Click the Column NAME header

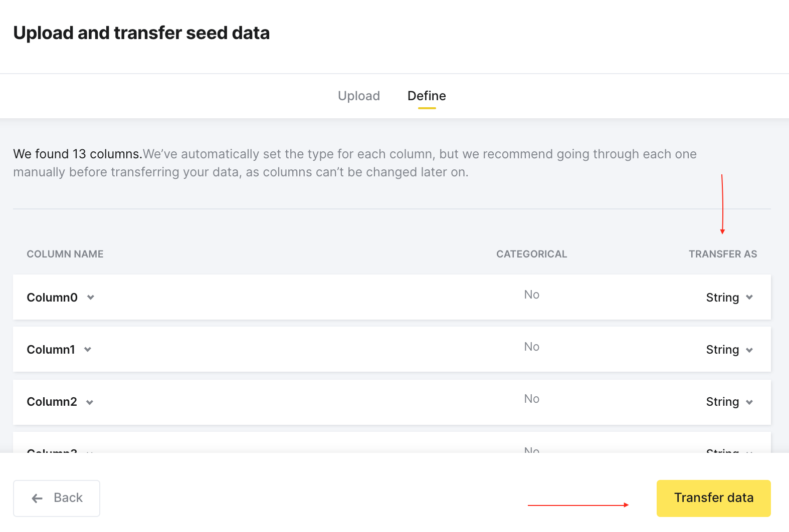65,254
